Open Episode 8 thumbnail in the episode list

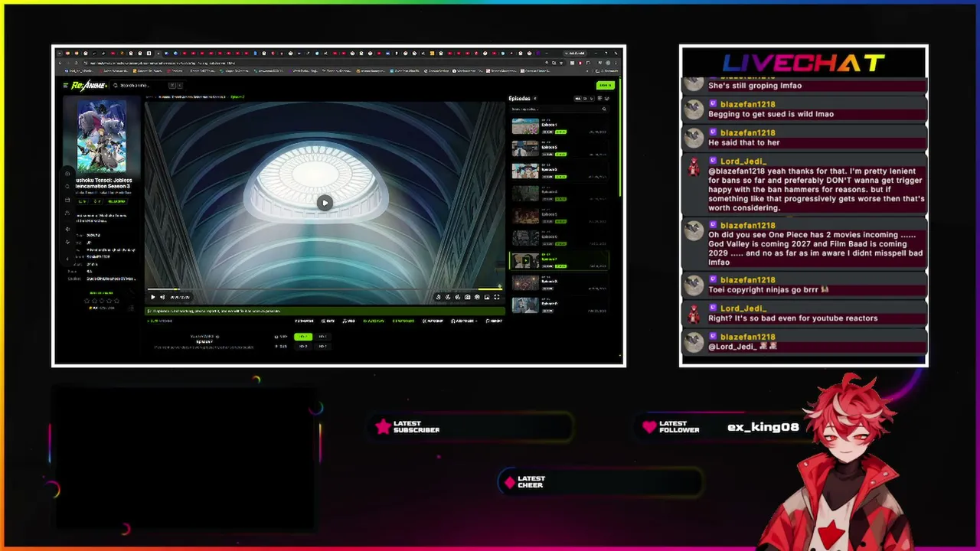coord(525,283)
